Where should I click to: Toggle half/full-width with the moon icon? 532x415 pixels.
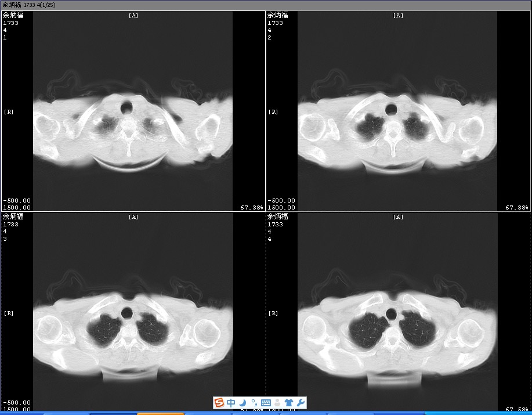[x=243, y=403]
